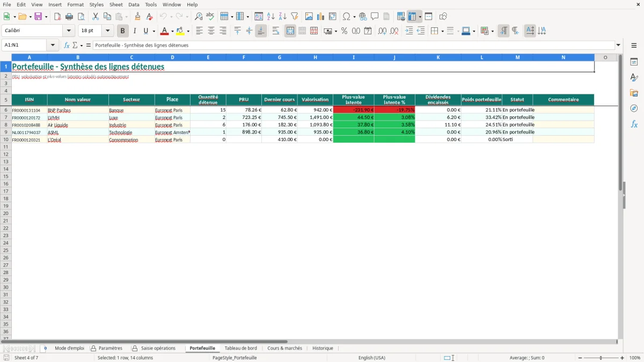Select cell containing BNP Paribas
Screen dimensions: 644x362
[x=78, y=110]
